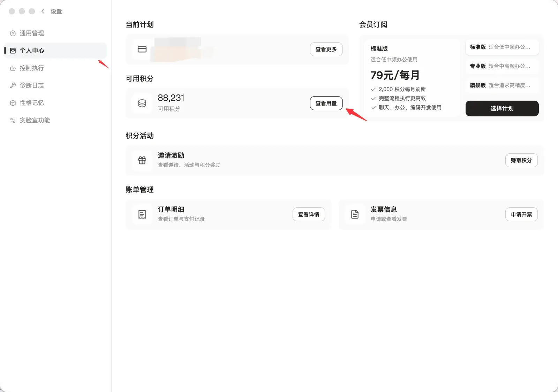
Task: Click the robot icon for 控制执行
Action: tap(13, 68)
